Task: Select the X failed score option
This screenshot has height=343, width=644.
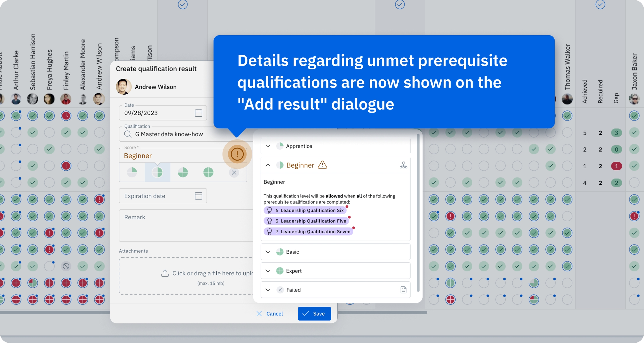Action: point(234,173)
